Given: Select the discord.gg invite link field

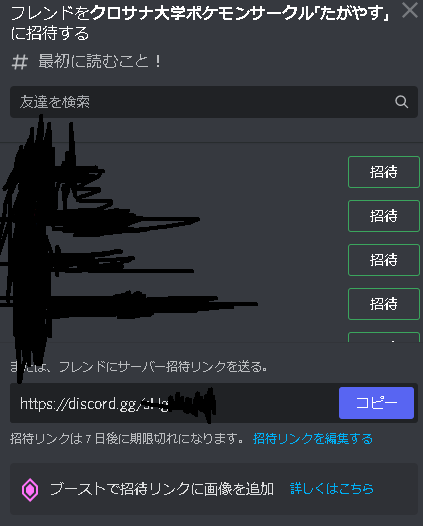Looking at the screenshot, I should pyautogui.click(x=174, y=403).
